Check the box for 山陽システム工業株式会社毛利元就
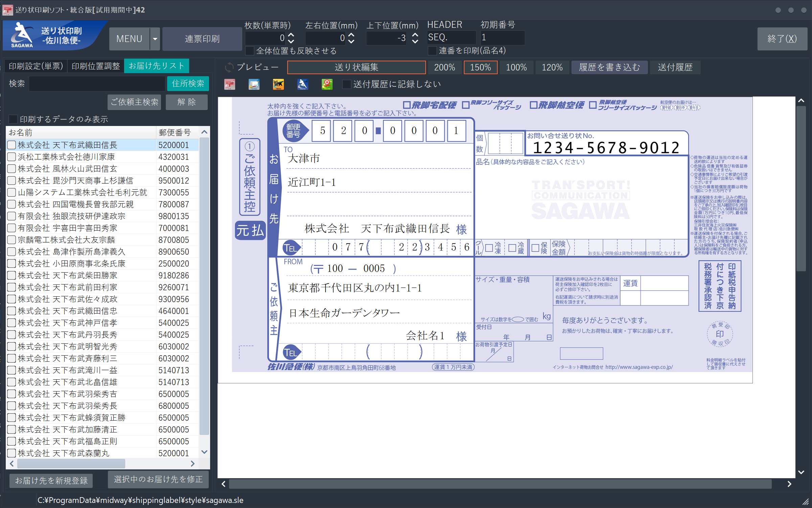Image resolution: width=812 pixels, height=508 pixels. tap(12, 192)
